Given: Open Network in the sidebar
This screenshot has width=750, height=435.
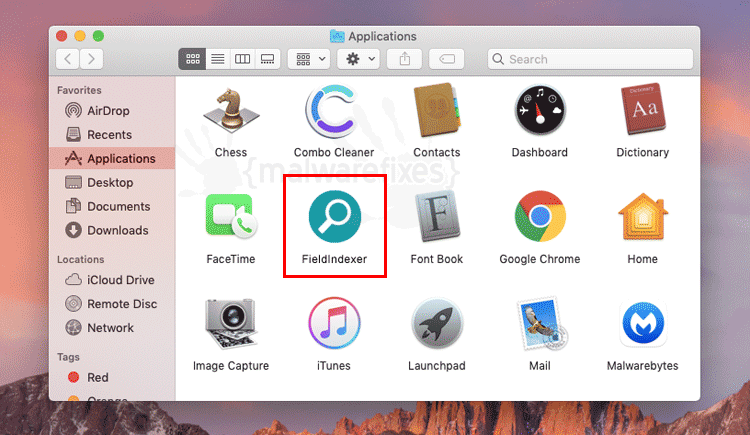Looking at the screenshot, I should pos(112,328).
